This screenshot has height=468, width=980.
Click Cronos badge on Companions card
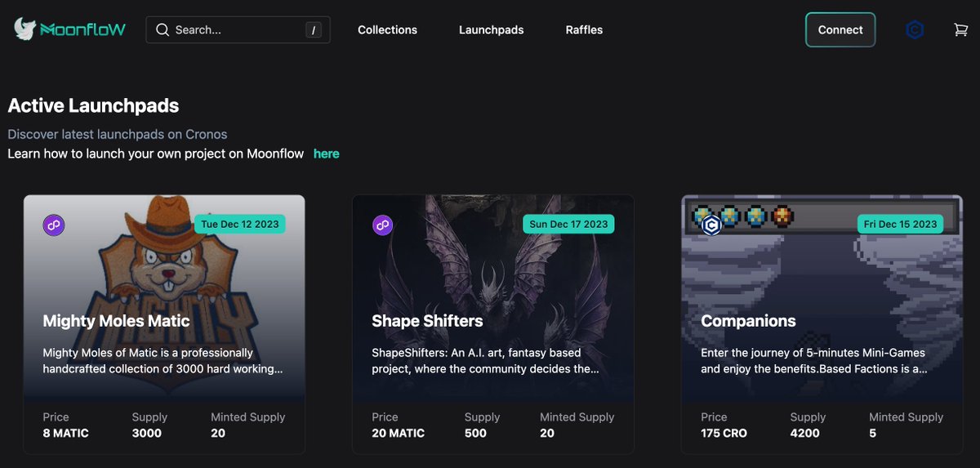point(710,225)
